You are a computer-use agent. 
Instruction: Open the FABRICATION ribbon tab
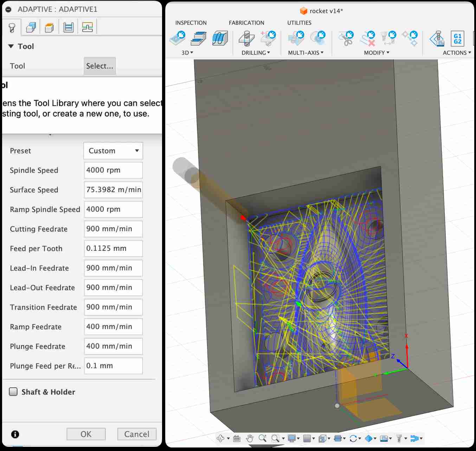(246, 23)
